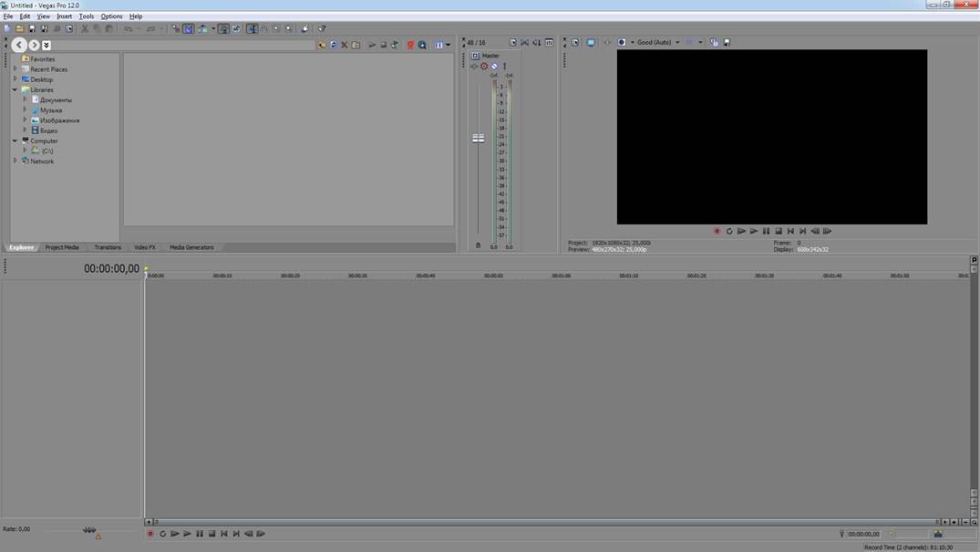Toggle Split Screen View in preview window
The height and width of the screenshot is (552, 980).
[x=621, y=43]
